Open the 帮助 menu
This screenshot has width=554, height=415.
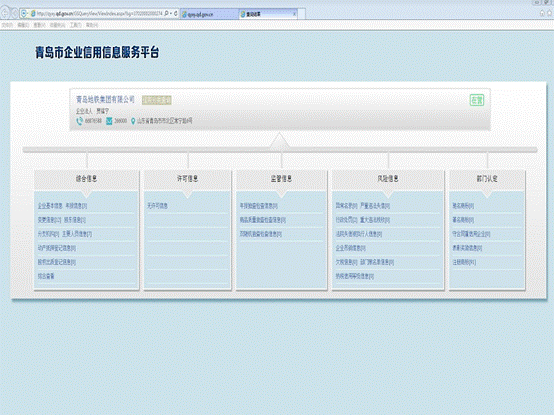point(92,25)
